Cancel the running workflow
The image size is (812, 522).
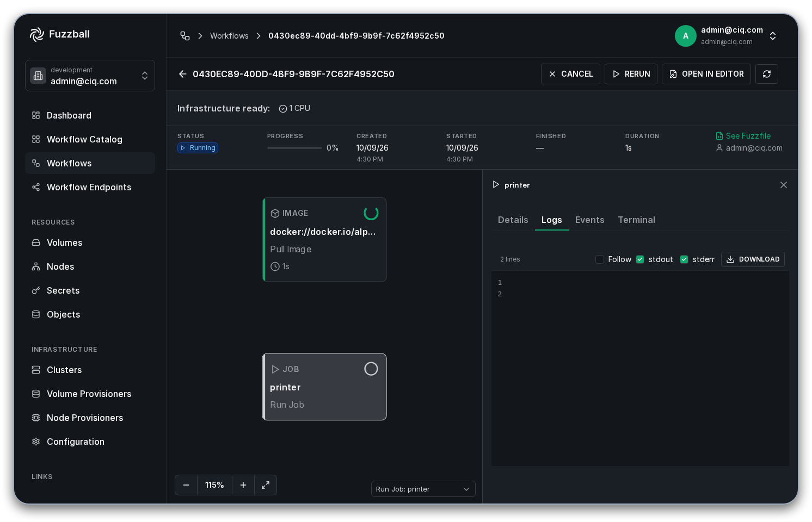click(570, 74)
